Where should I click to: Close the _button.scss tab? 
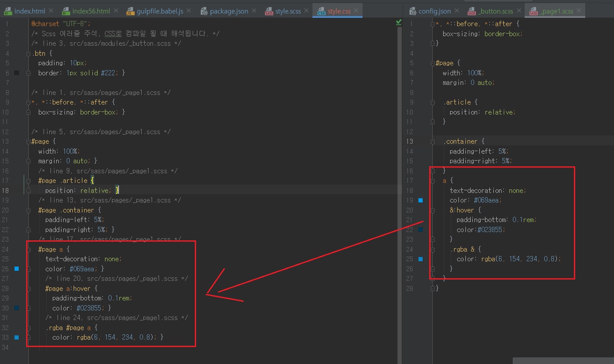tap(520, 11)
